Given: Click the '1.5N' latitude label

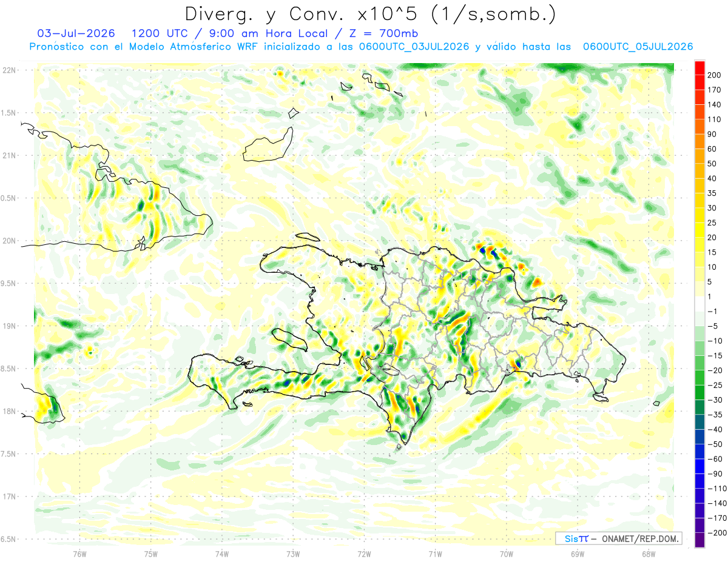Looking at the screenshot, I should tap(8, 113).
